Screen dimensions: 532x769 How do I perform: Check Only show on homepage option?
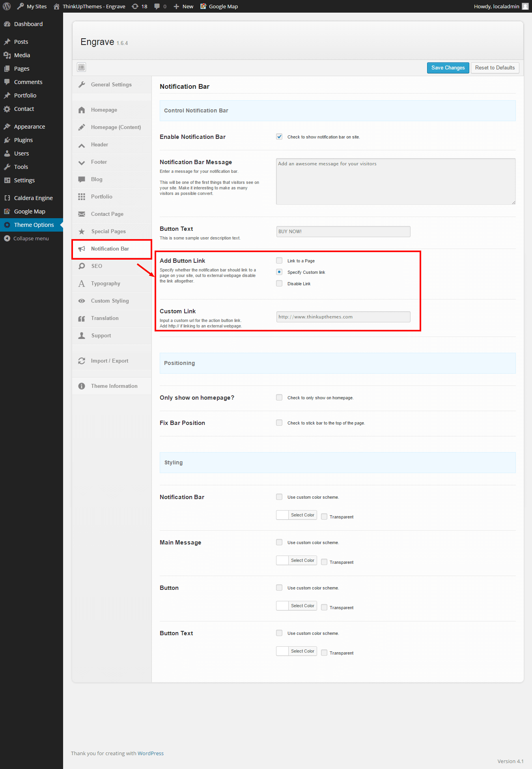pyautogui.click(x=279, y=398)
